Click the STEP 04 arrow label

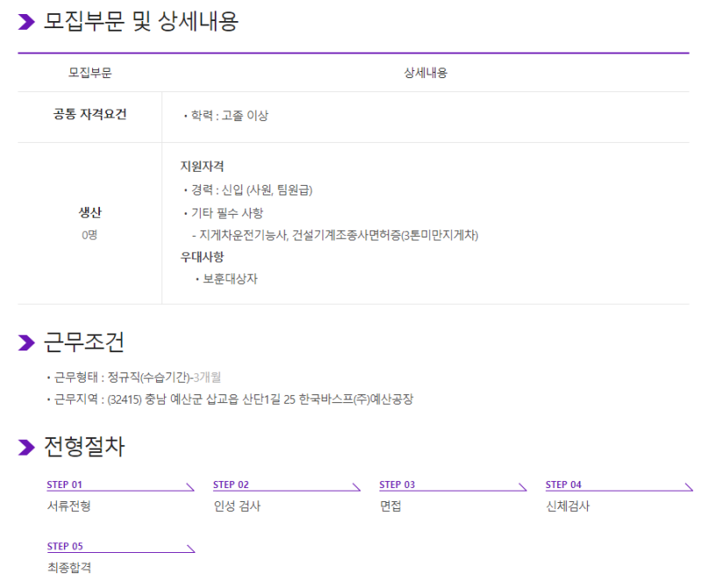point(563,485)
